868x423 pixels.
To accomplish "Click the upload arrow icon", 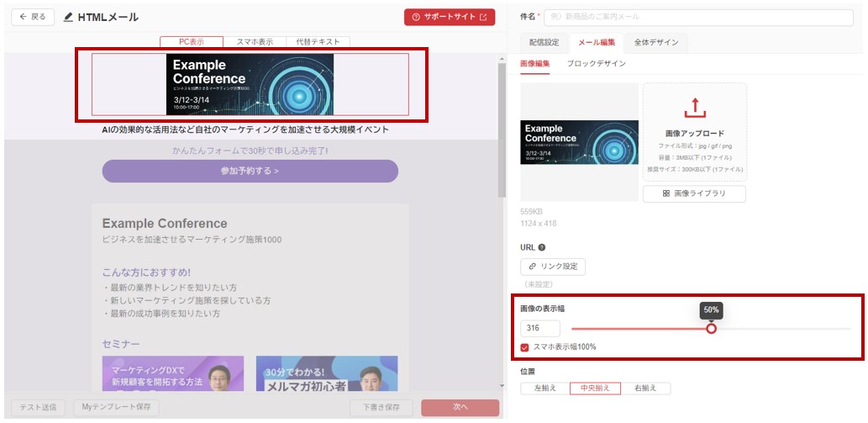I will (695, 108).
